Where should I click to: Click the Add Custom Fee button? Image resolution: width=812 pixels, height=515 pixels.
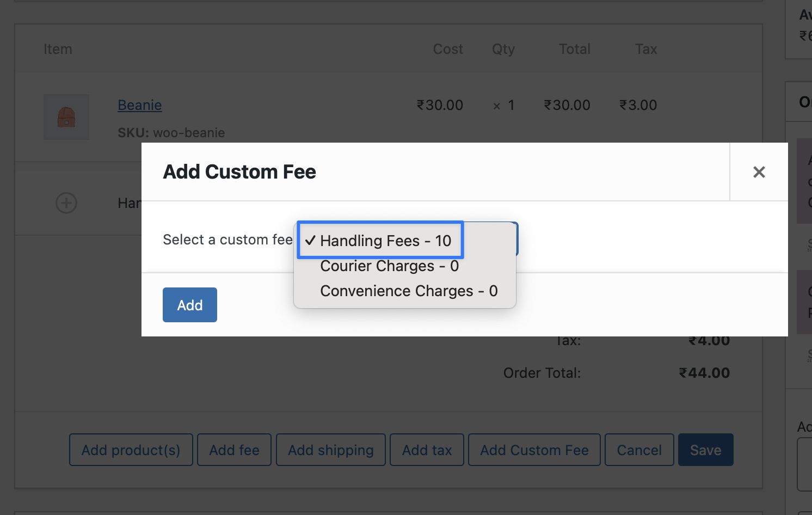click(x=534, y=450)
